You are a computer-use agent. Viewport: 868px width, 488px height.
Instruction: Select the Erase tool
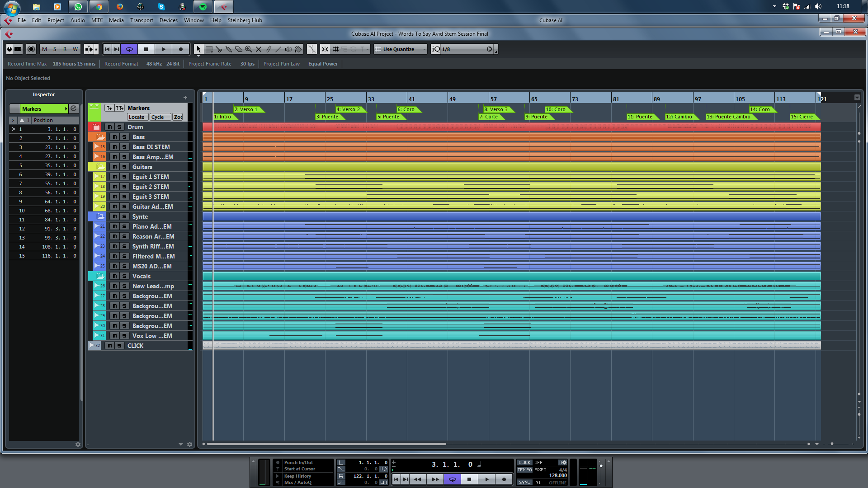tap(239, 49)
